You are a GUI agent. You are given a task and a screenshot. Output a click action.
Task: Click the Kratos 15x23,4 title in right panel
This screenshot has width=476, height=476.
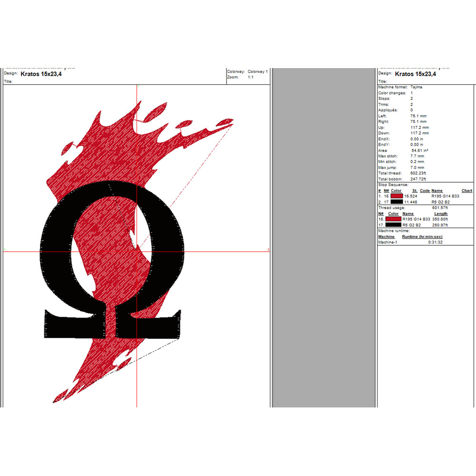point(416,74)
